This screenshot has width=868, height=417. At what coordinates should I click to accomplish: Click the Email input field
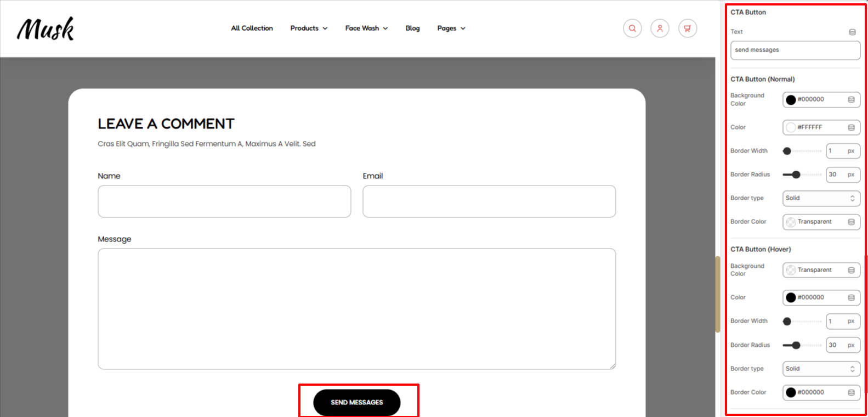pos(489,201)
